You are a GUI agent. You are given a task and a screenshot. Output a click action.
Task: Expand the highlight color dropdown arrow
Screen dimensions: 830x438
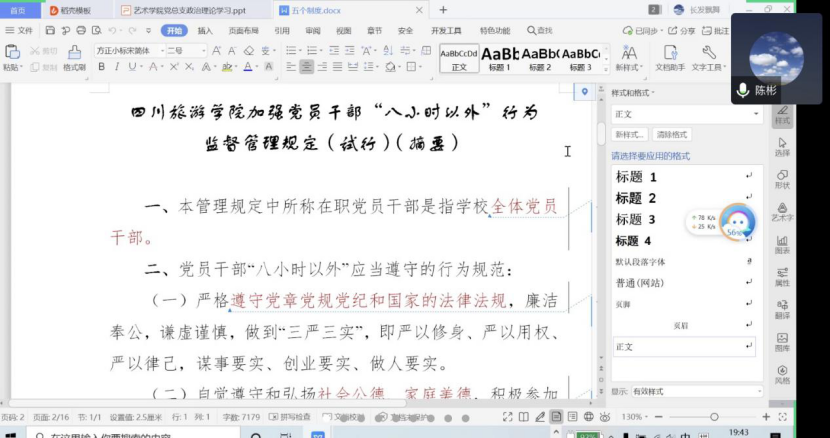236,67
